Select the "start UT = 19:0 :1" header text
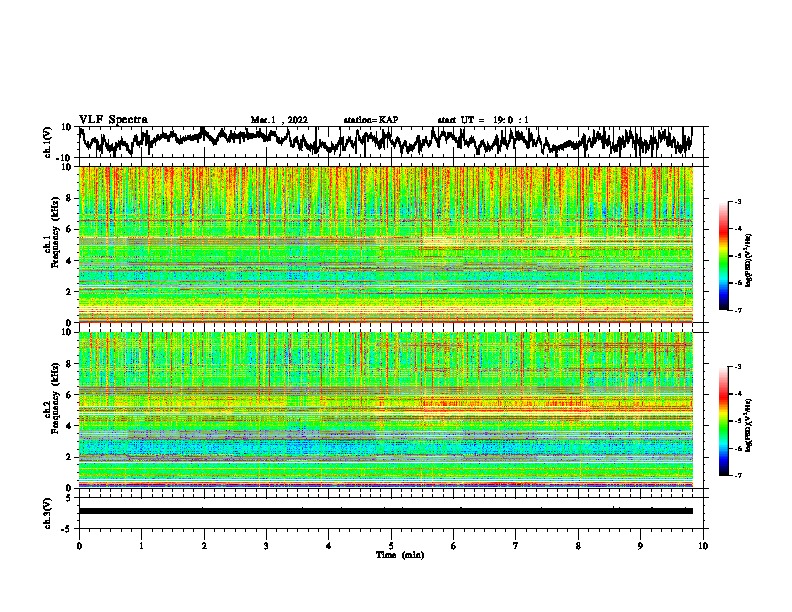Screen dimensions: 792x612 483,120
